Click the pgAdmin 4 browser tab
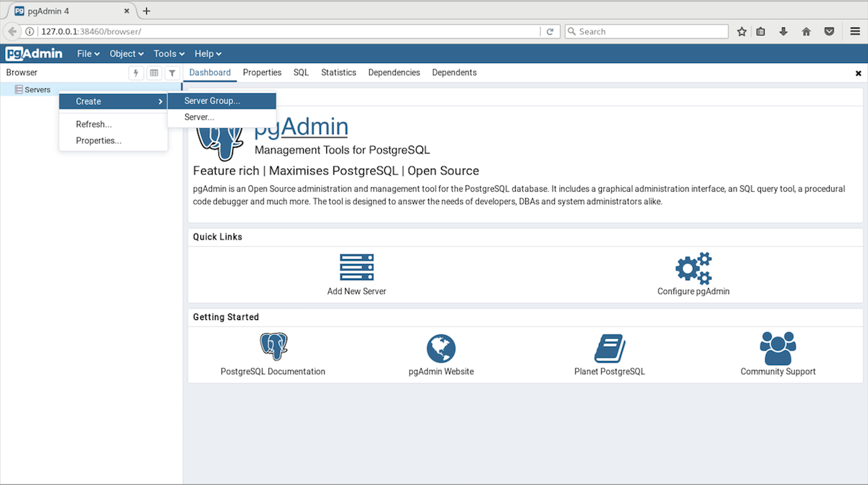868x485 pixels. (72, 11)
